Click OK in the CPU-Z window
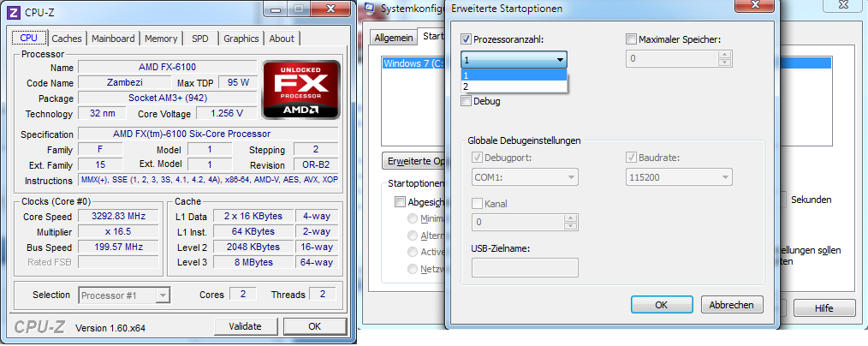868x346 pixels. coord(315,326)
